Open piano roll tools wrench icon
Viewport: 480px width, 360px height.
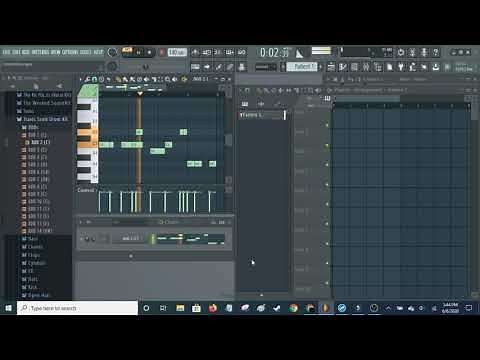[87, 79]
